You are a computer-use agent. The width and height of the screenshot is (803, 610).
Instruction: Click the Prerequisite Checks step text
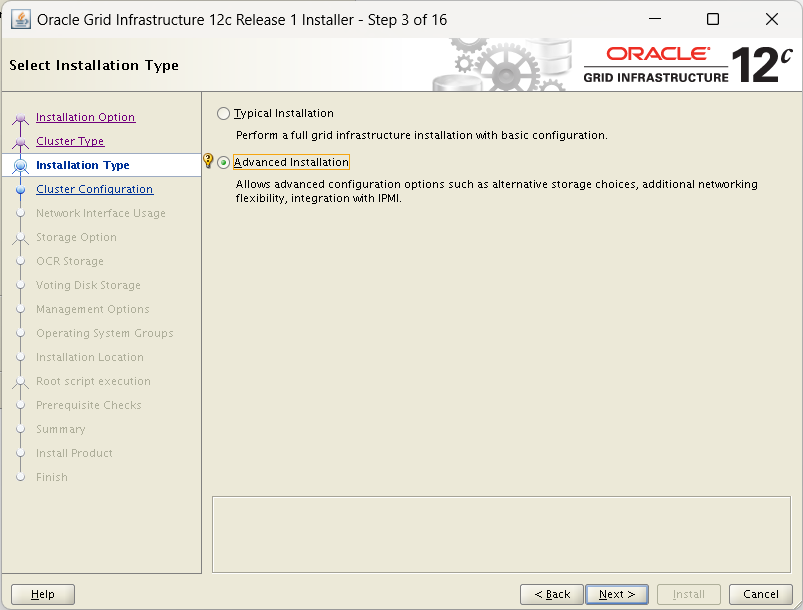pos(89,405)
